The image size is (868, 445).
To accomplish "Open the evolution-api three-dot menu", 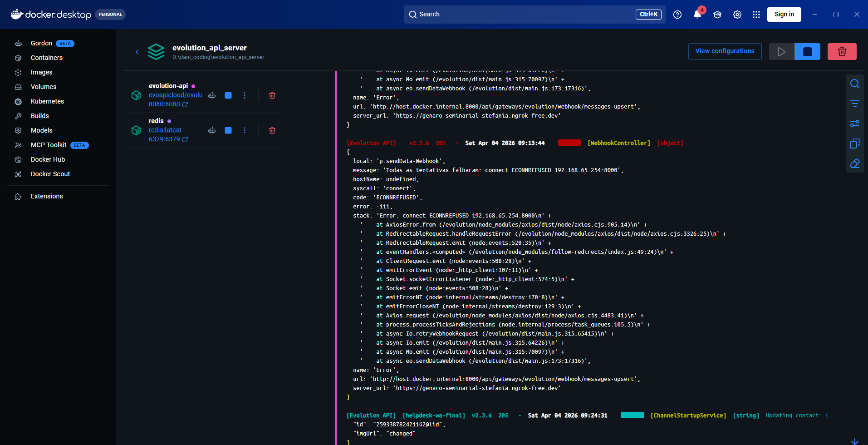I will pos(245,95).
